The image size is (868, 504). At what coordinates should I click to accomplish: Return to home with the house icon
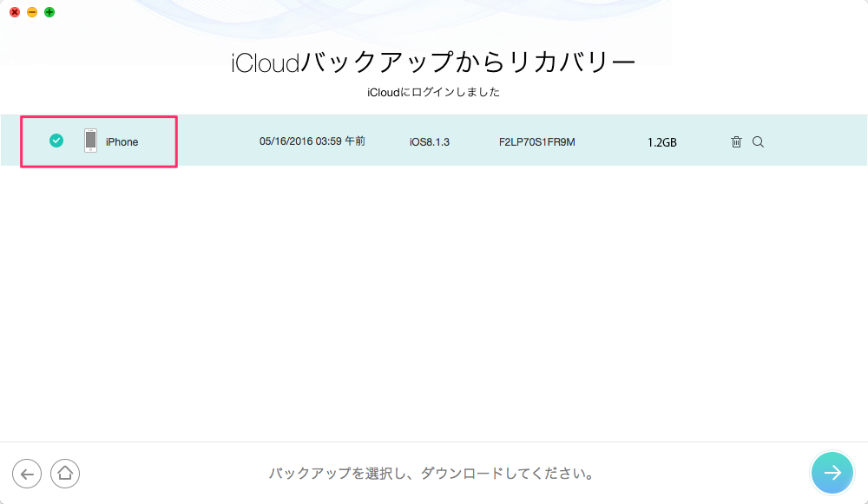65,474
